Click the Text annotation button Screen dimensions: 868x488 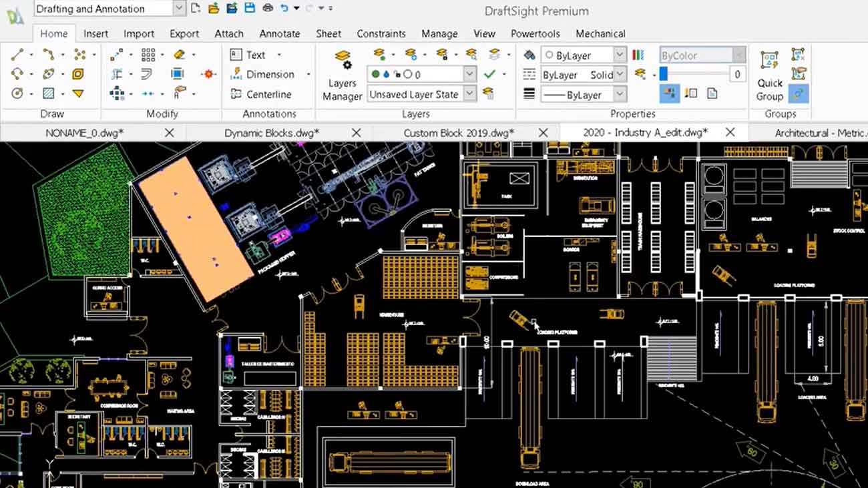(x=248, y=55)
